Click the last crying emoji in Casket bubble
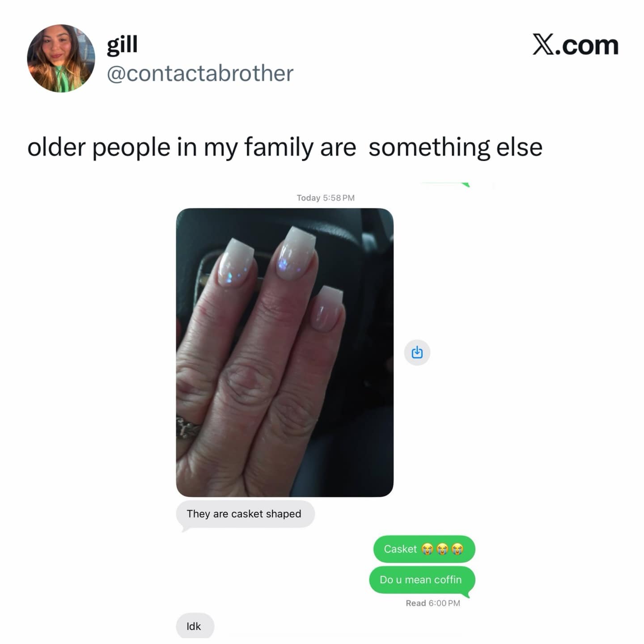This screenshot has width=644, height=644. pyautogui.click(x=457, y=549)
